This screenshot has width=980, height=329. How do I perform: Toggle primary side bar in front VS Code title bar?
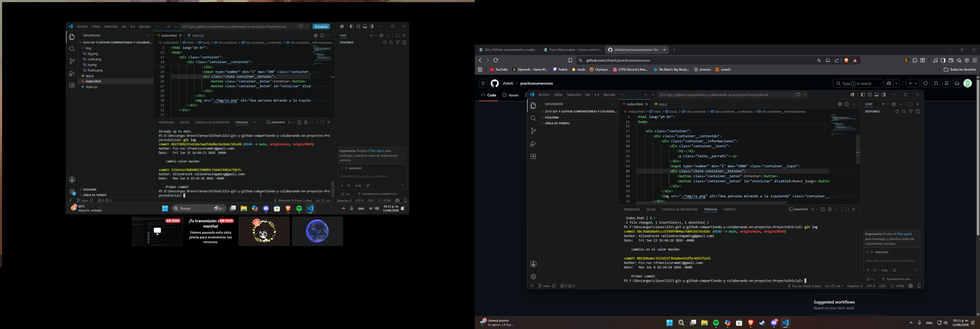point(862,95)
